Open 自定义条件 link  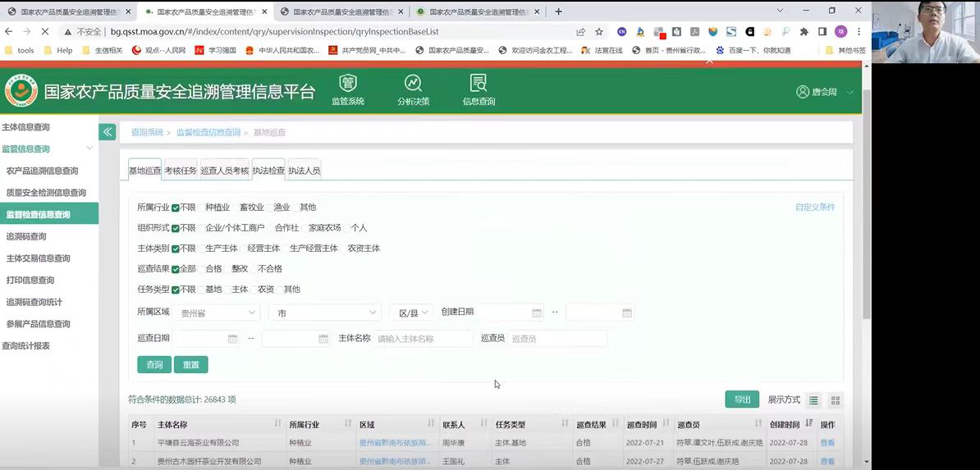click(815, 208)
